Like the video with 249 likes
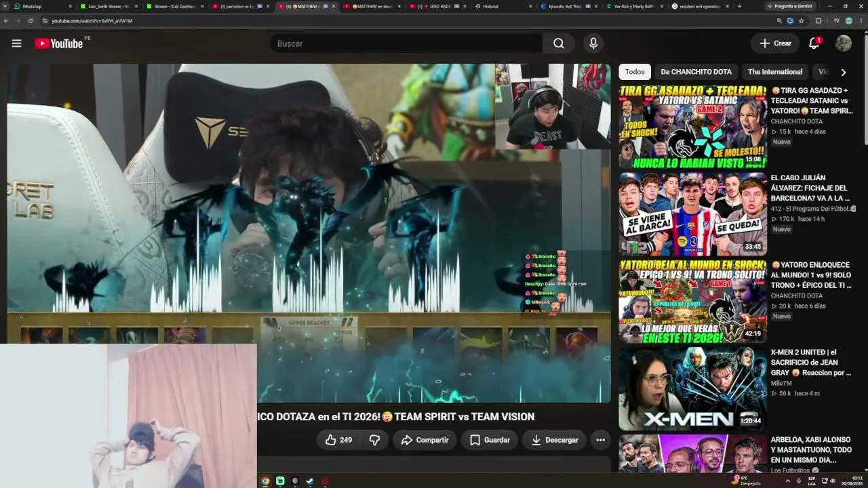 [x=338, y=440]
